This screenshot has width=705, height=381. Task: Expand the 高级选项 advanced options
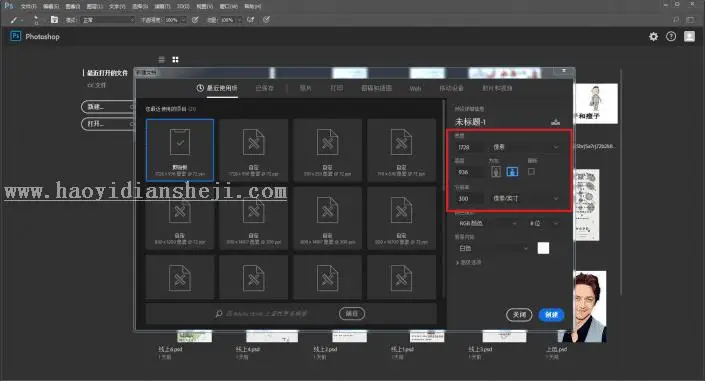click(469, 262)
